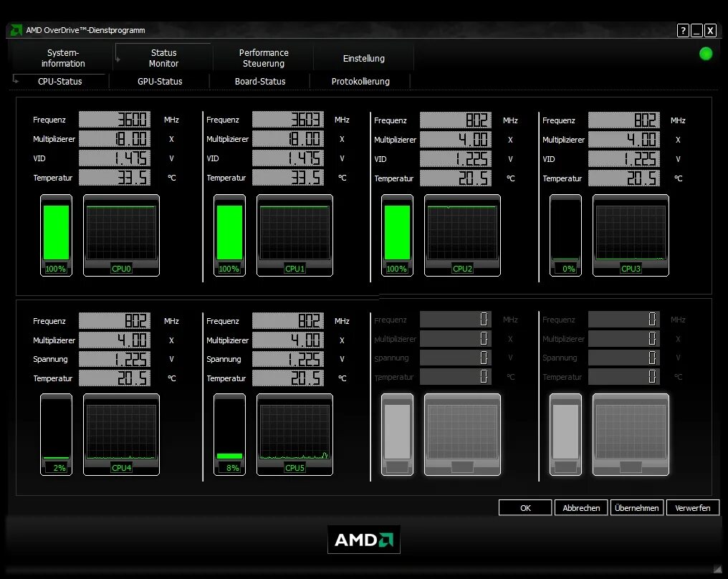Click CPU5's 4.00 multiplier value

[288, 340]
